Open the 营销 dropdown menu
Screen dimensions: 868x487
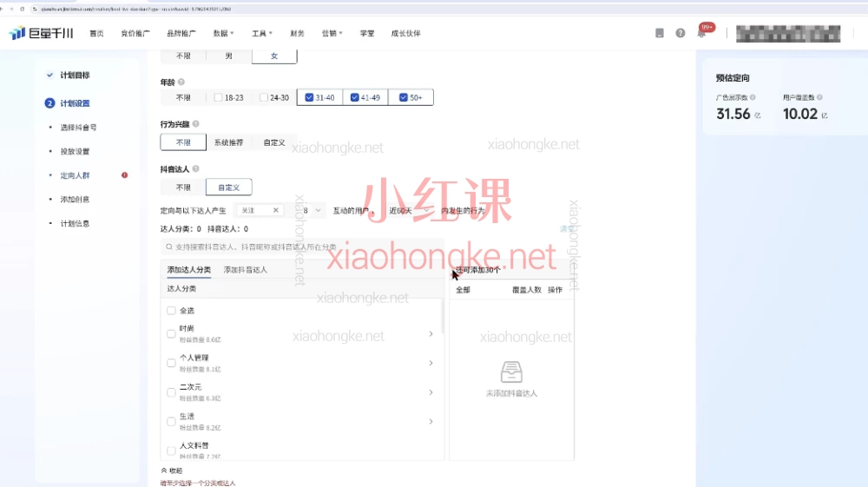click(332, 33)
